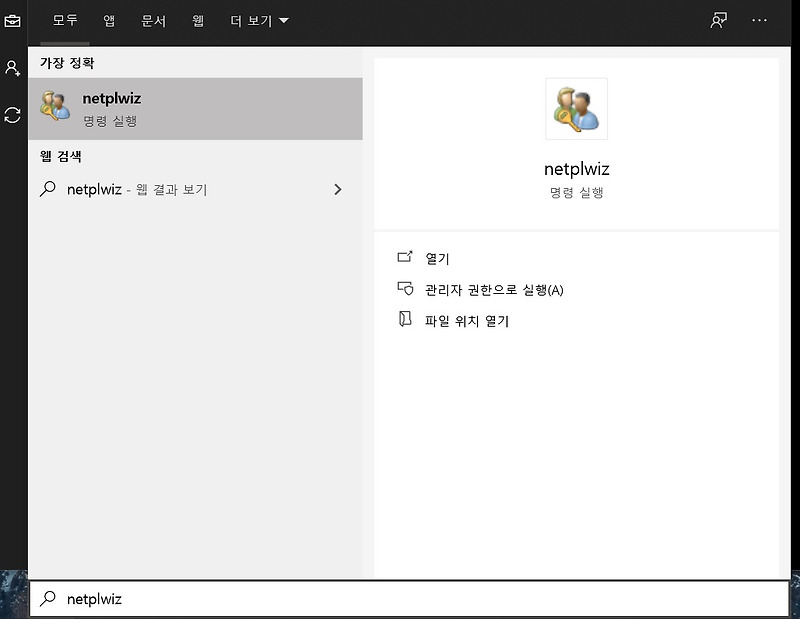Click the netplwiz title in preview pane
Viewport: 800px width, 619px height.
(577, 168)
